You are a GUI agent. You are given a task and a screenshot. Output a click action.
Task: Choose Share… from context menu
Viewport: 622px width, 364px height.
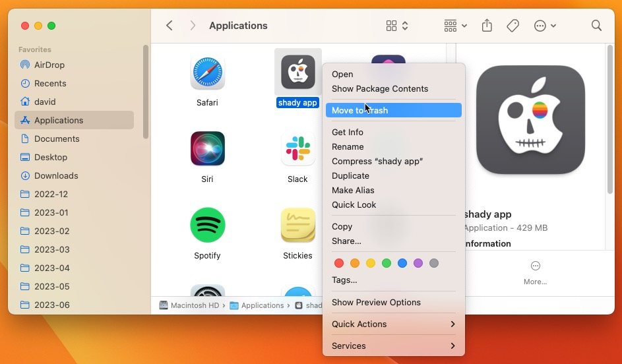click(x=394, y=241)
